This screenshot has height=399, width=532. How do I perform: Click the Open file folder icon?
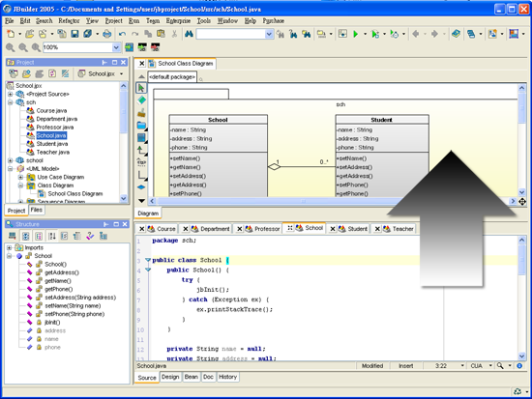coord(30,34)
